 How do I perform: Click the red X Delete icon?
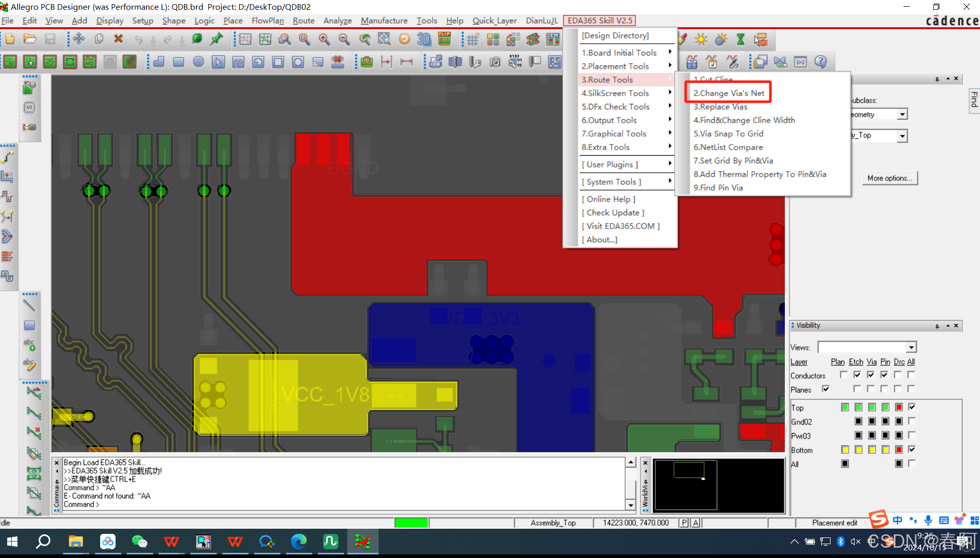click(x=119, y=39)
